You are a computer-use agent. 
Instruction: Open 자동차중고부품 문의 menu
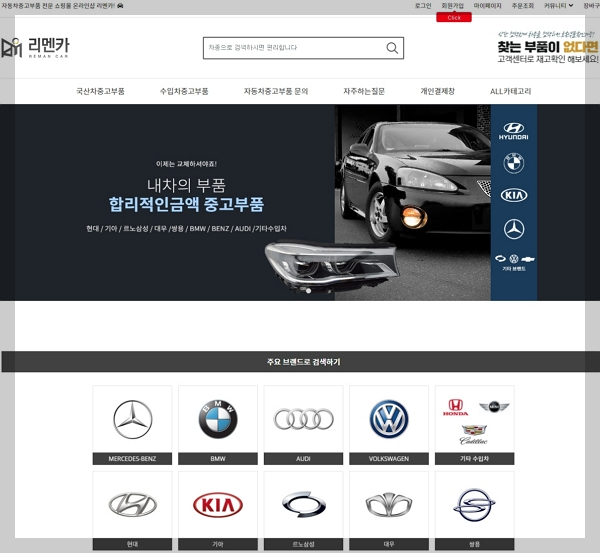coord(276,91)
